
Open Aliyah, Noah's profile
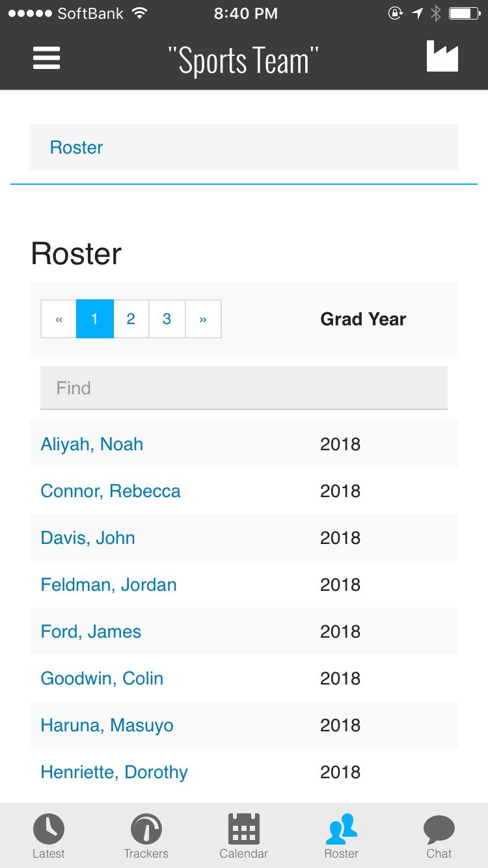pos(92,444)
